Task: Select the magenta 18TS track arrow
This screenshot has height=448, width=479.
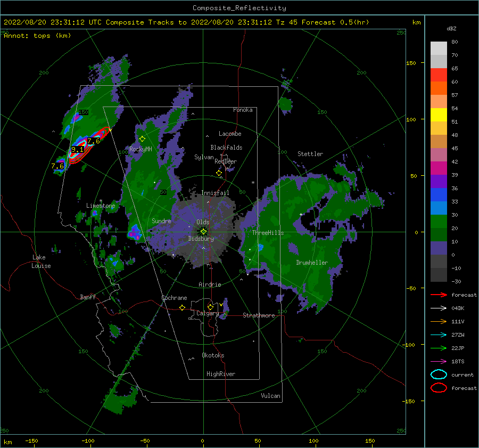Action: tap(439, 362)
